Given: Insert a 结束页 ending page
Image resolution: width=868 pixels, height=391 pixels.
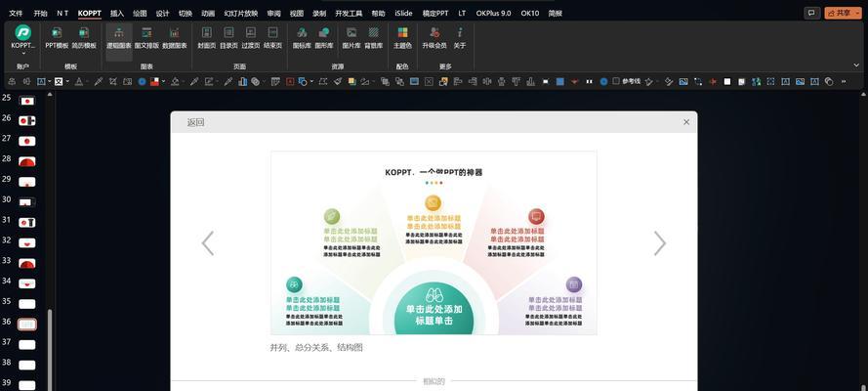Looking at the screenshot, I should tap(273, 38).
